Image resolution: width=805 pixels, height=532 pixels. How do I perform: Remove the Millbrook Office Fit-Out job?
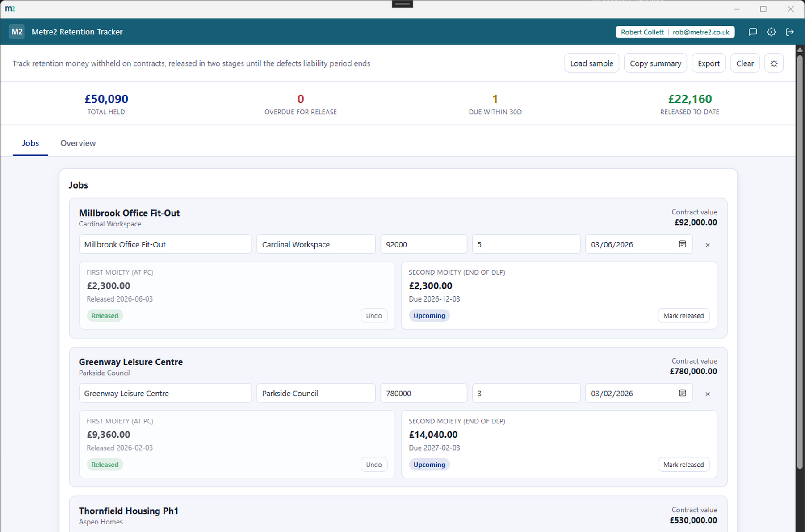click(708, 245)
